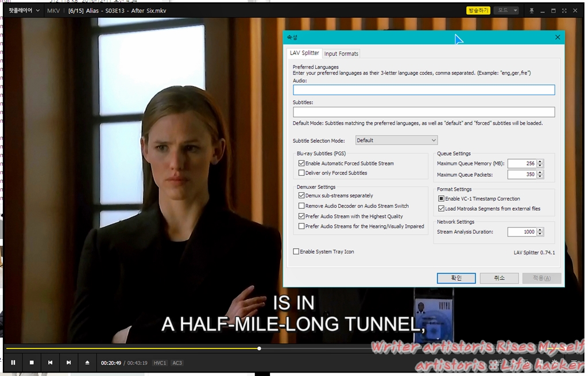Enable Remove Audio Decoder on Audio Stream Switch
Viewport: 588px width, 376px height.
pyautogui.click(x=301, y=206)
